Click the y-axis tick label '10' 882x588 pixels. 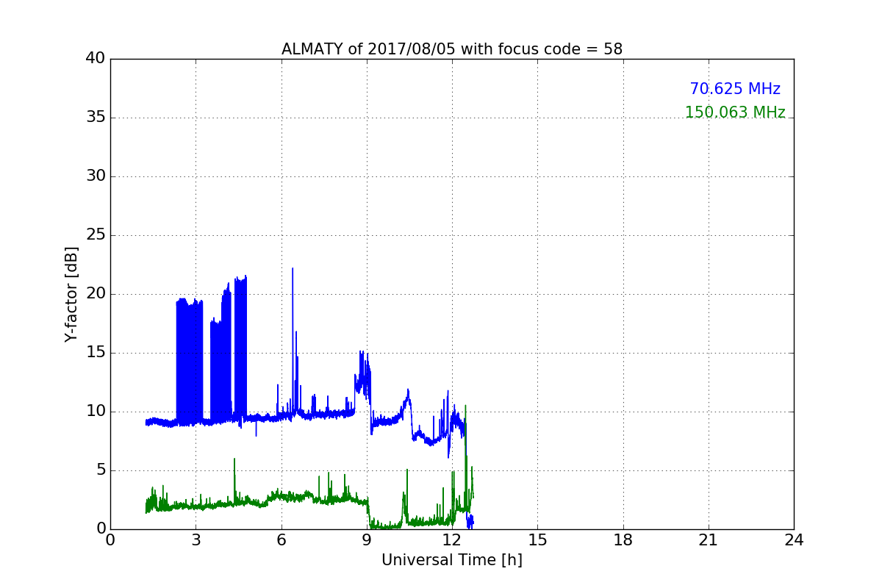(x=96, y=412)
